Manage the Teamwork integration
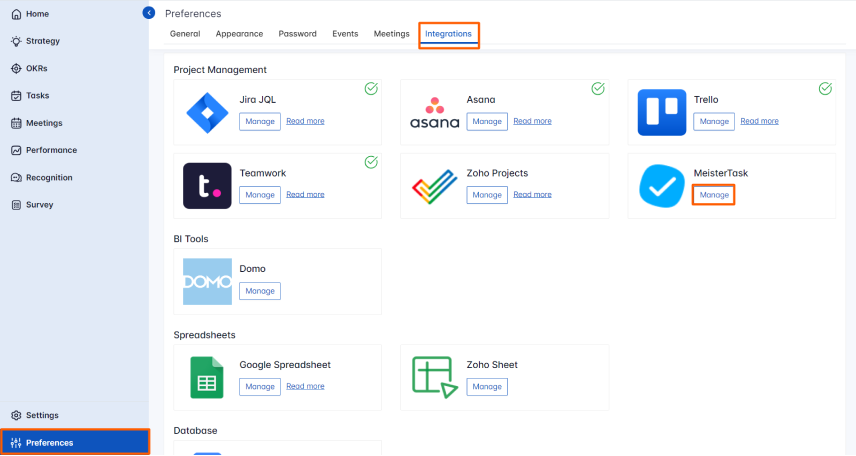 260,195
